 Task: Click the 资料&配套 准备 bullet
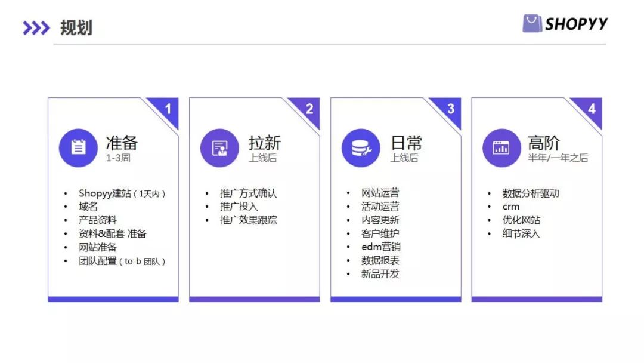pos(113,233)
